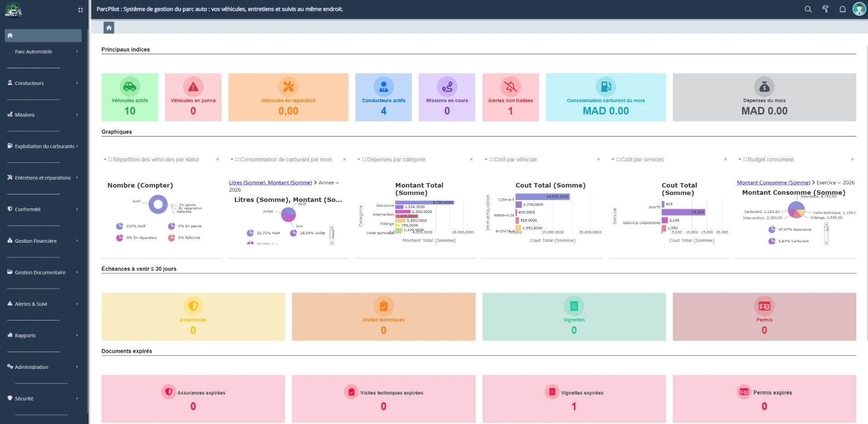This screenshot has height=424, width=868.
Task: Follow the 'Montant Consomme (Somme)' link
Action: 774,183
